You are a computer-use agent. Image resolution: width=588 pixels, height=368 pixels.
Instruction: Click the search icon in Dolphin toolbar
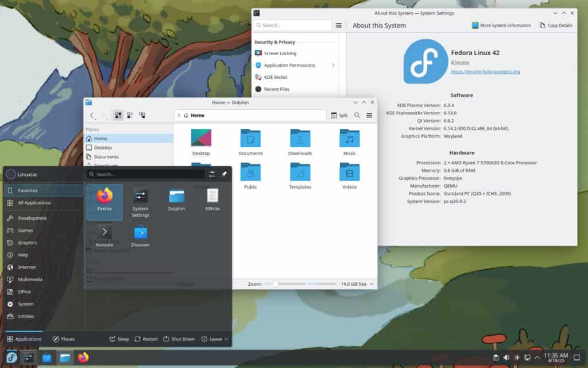pyautogui.click(x=357, y=116)
